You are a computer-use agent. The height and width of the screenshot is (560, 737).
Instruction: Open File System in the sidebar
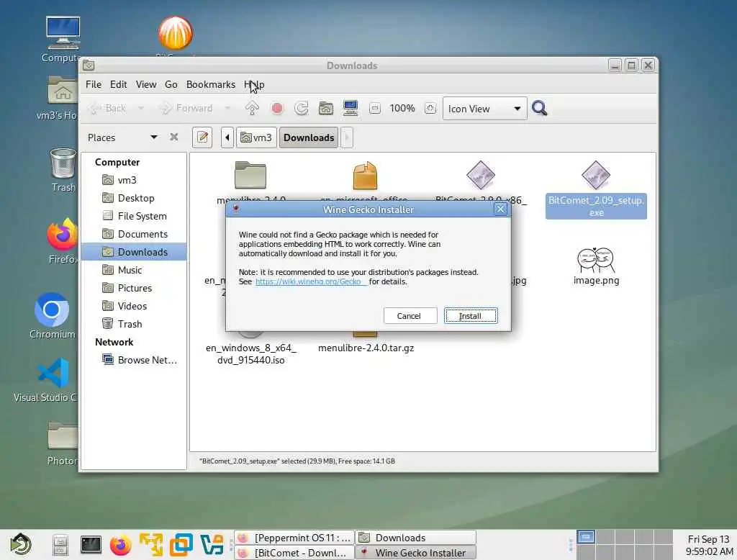142,216
